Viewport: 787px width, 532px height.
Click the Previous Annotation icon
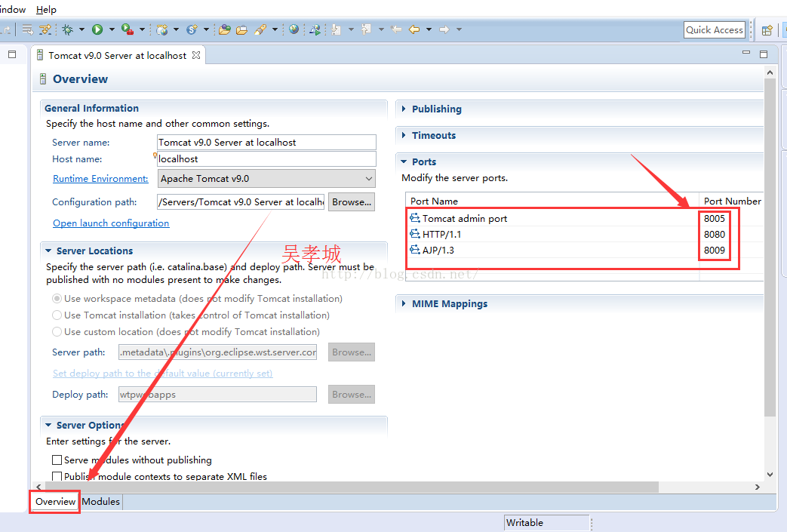coord(366,29)
